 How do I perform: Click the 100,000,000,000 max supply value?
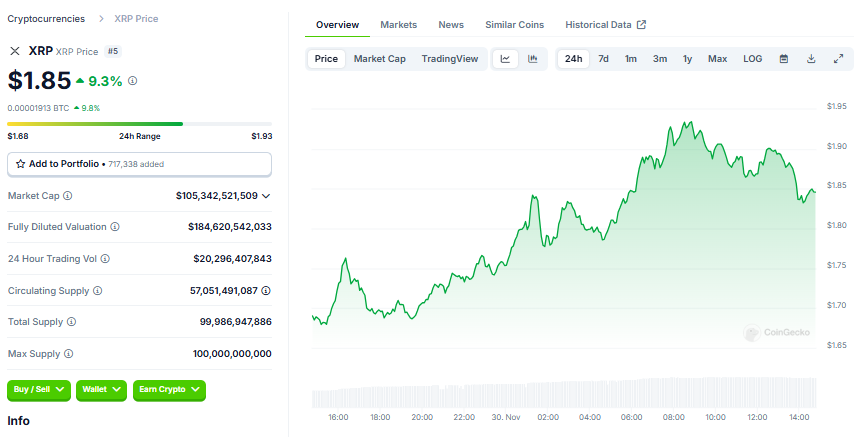pos(232,353)
